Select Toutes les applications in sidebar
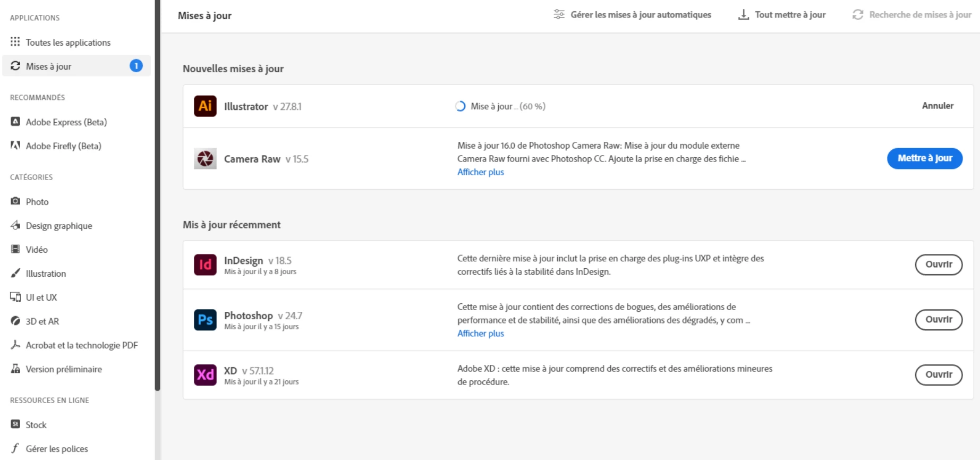This screenshot has height=460, width=980. (x=68, y=42)
